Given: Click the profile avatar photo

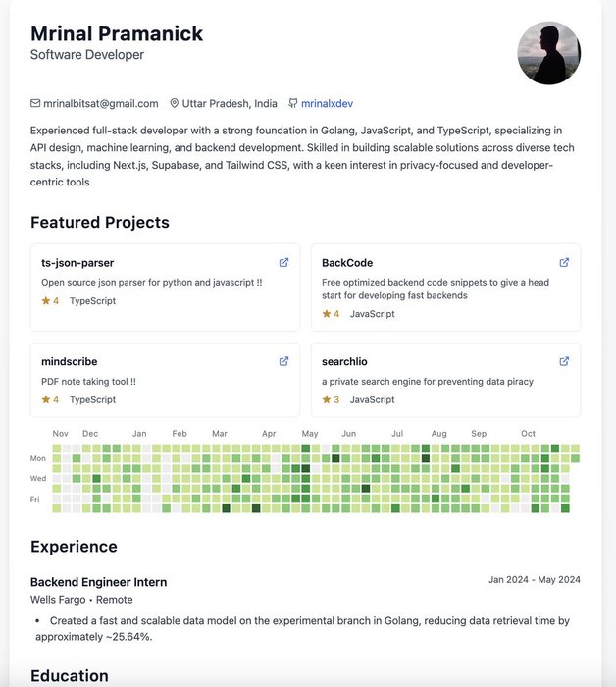Looking at the screenshot, I should pyautogui.click(x=549, y=53).
